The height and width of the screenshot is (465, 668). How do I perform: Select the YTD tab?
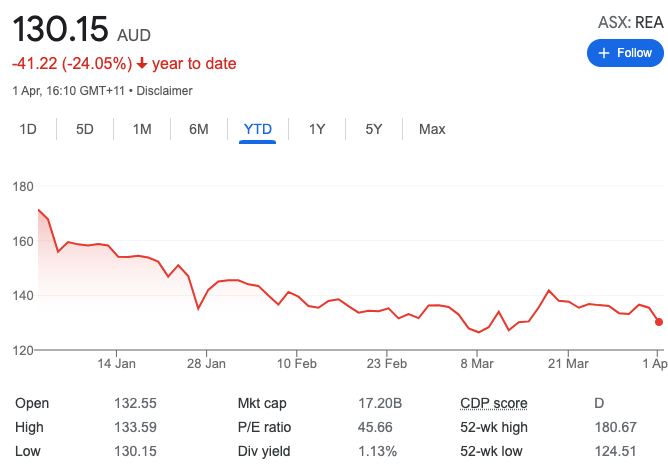[x=258, y=129]
